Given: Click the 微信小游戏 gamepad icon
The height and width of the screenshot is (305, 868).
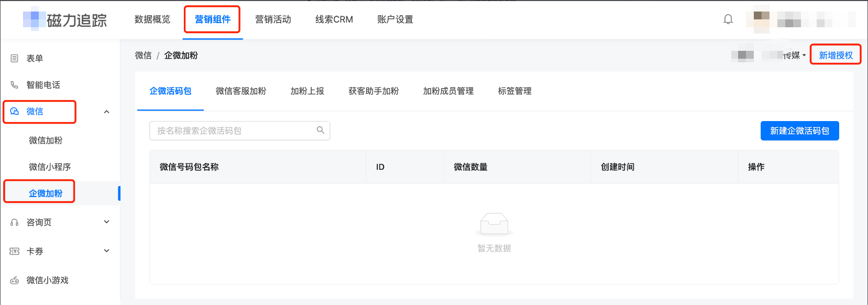Looking at the screenshot, I should point(15,280).
